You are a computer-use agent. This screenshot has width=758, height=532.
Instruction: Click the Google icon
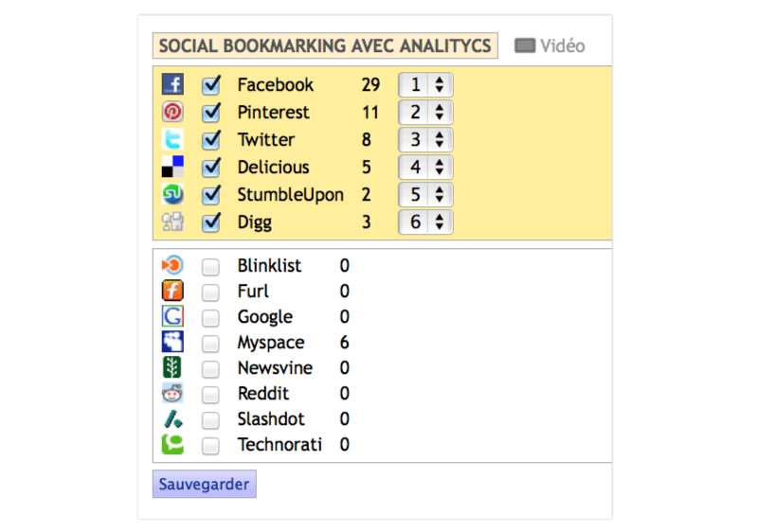tap(172, 316)
